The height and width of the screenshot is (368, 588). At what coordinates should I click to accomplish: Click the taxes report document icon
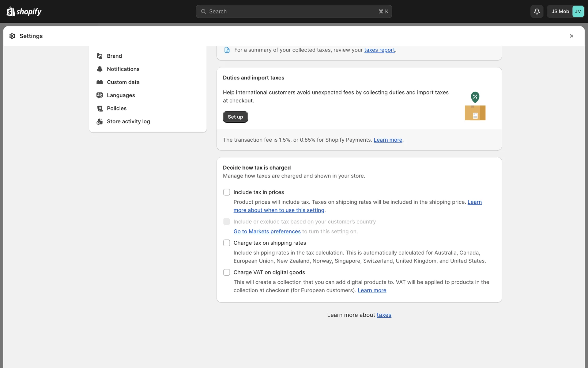pyautogui.click(x=227, y=50)
